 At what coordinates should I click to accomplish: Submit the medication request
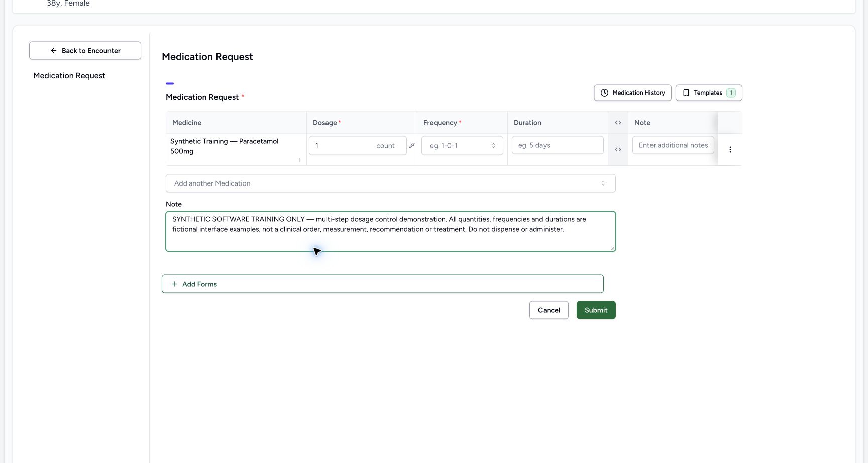tap(596, 310)
